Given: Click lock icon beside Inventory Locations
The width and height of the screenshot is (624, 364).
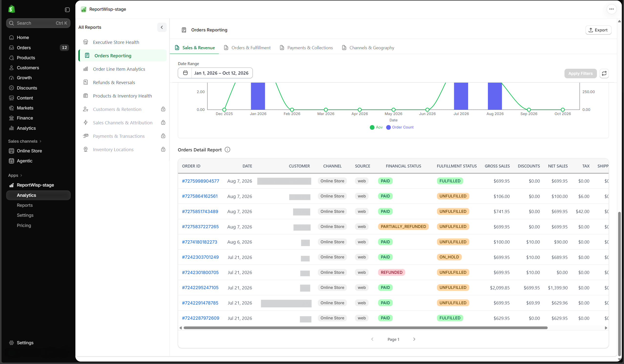Looking at the screenshot, I should pos(163,149).
